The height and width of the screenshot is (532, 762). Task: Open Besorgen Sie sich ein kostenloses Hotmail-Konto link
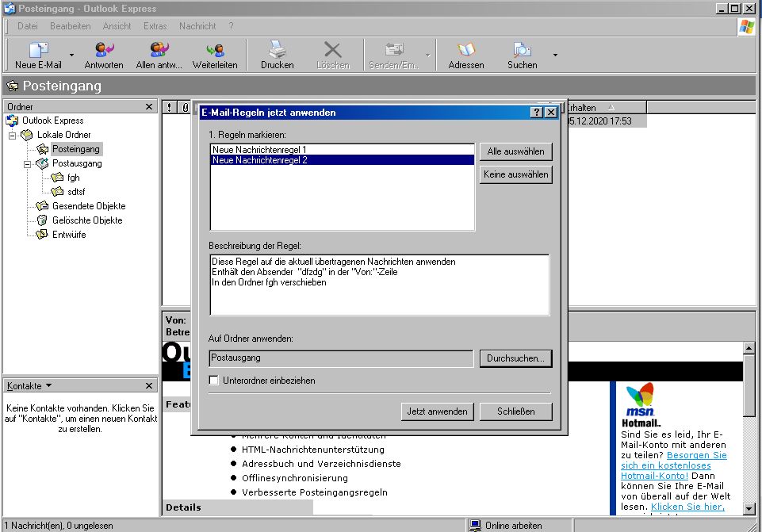673,465
